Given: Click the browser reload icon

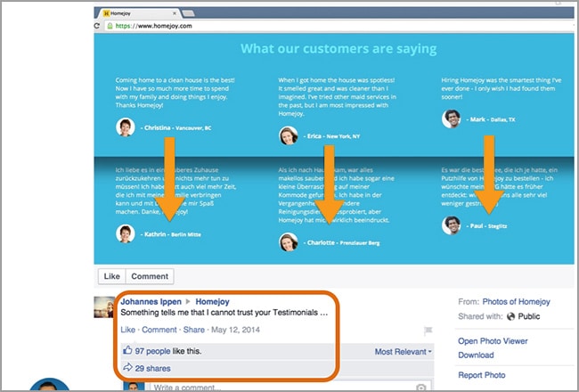Looking at the screenshot, I should coord(97,26).
